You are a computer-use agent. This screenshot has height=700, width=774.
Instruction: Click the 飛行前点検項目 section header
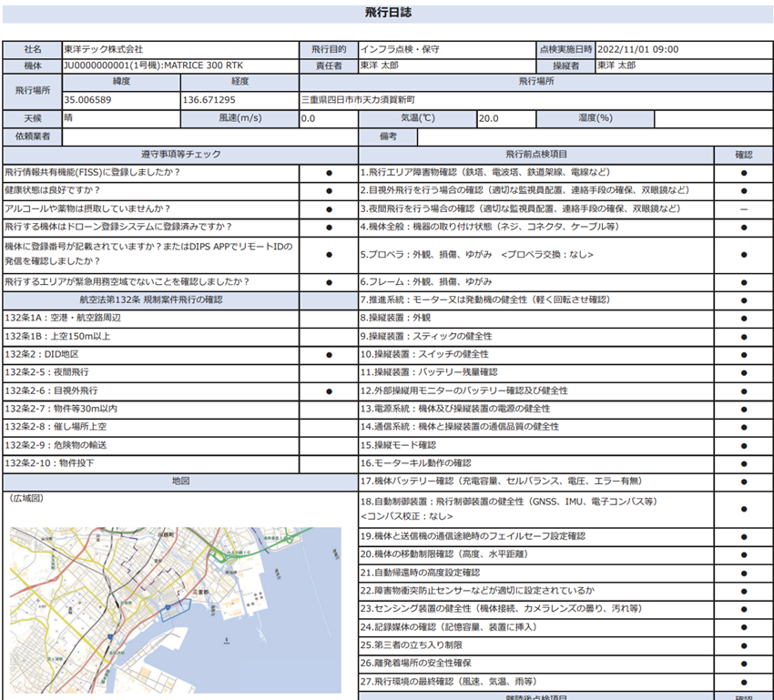[x=536, y=155]
